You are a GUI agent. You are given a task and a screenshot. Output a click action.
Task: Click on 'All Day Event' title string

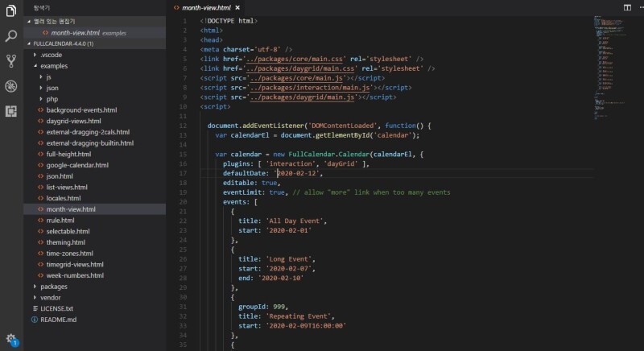click(294, 221)
